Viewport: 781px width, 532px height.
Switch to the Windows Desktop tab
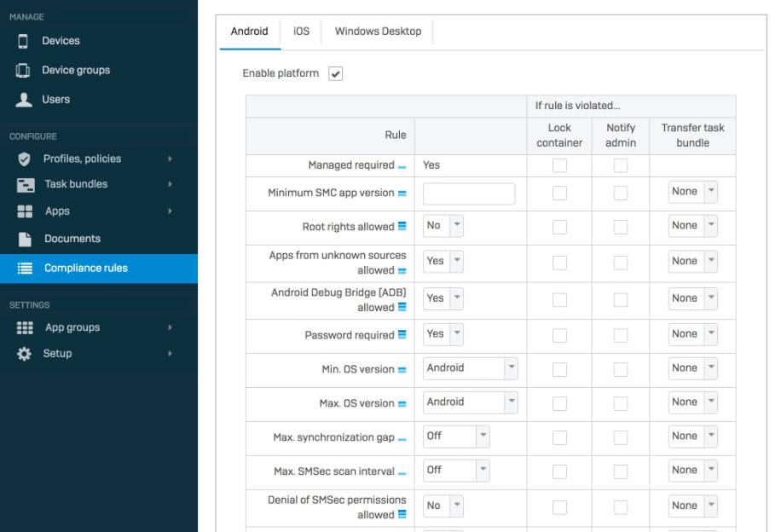[x=378, y=32]
